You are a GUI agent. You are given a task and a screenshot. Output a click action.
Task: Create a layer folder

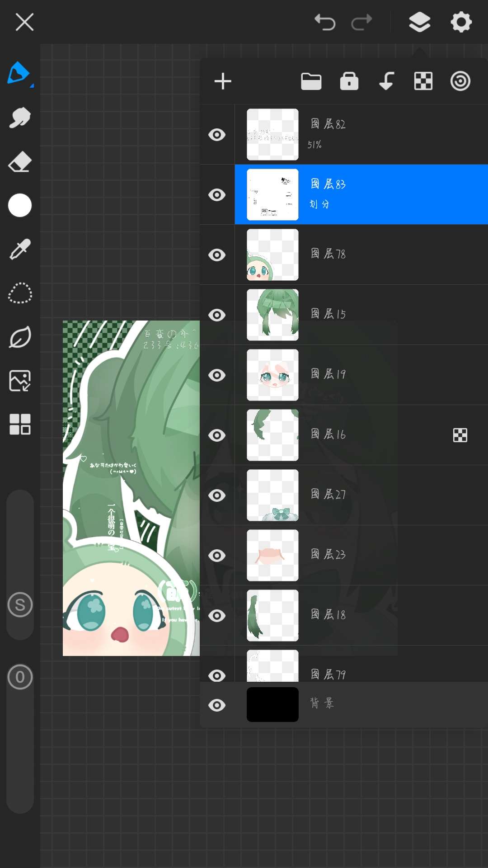pyautogui.click(x=311, y=81)
